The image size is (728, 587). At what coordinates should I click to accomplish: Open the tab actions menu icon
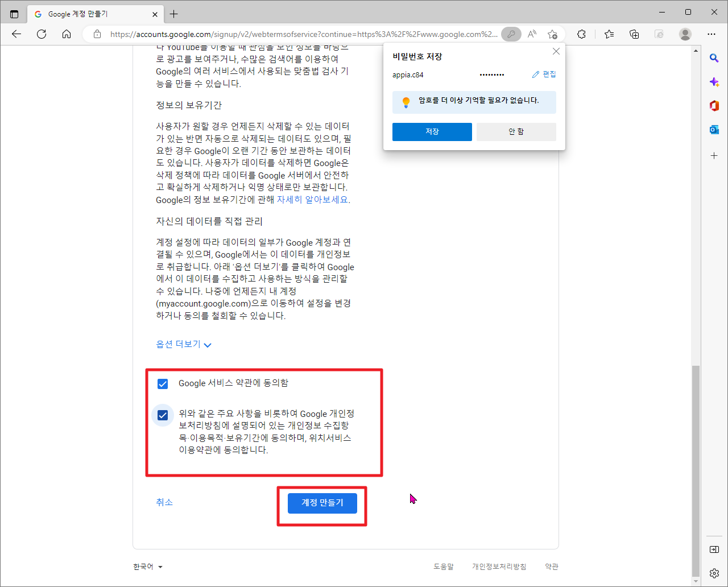point(14,14)
